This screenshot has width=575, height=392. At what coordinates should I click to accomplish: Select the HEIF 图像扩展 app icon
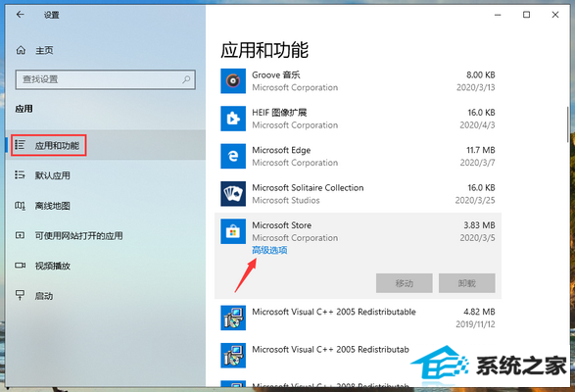(x=233, y=119)
